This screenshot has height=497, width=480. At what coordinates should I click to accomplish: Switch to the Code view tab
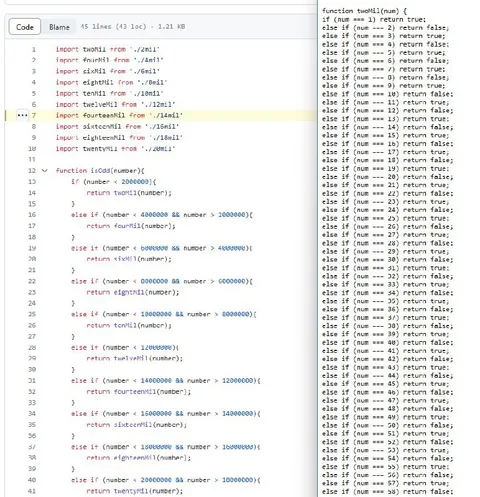click(25, 27)
